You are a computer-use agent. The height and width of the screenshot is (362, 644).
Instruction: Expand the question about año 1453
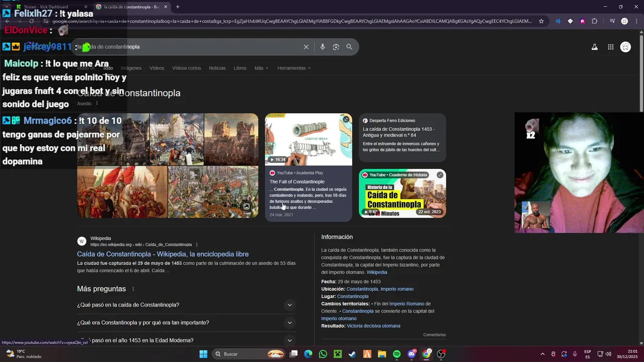tap(186, 340)
